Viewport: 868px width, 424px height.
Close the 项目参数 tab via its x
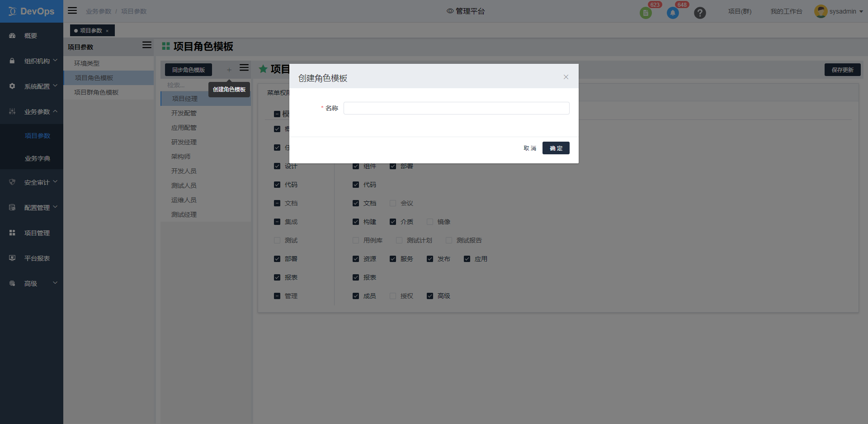[x=107, y=31]
